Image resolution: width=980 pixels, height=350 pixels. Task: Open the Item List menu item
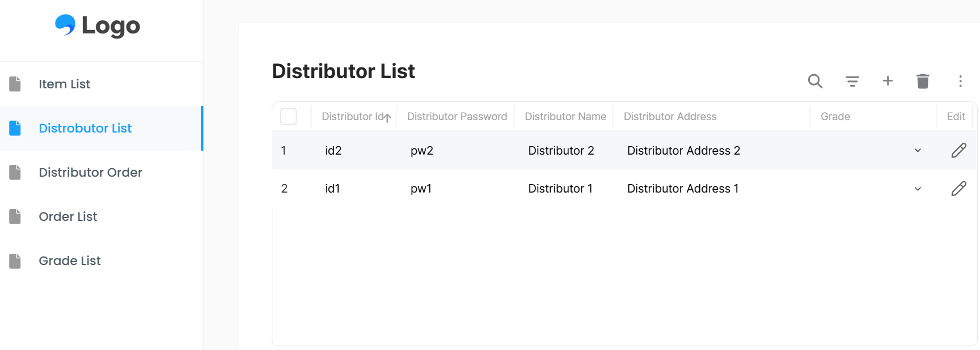coord(101,84)
